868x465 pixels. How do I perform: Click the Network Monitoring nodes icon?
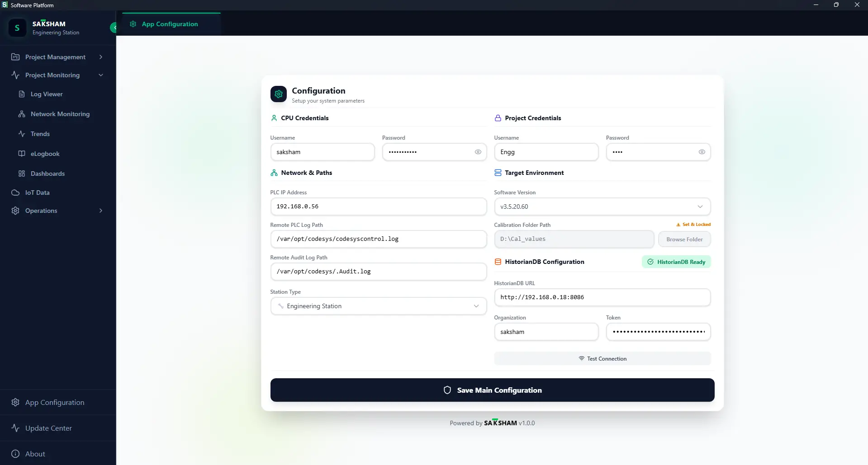pos(22,114)
